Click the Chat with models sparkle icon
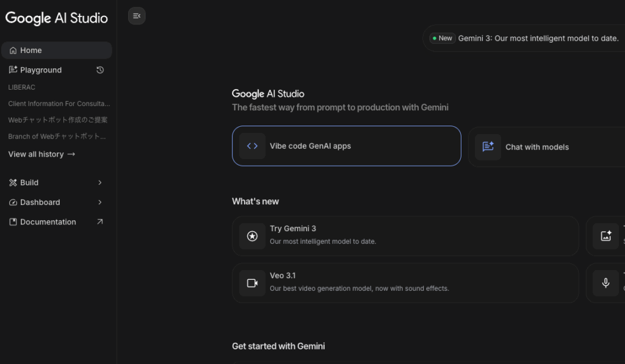This screenshot has height=364, width=625. [488, 147]
